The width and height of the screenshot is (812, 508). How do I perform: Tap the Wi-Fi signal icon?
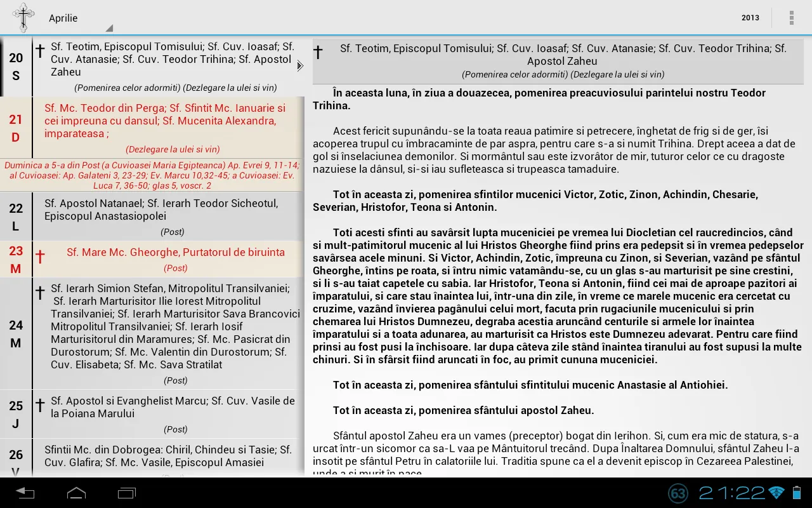click(776, 493)
